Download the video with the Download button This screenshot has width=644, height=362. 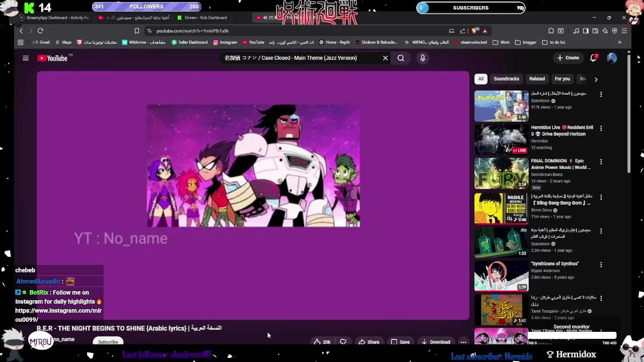436,342
